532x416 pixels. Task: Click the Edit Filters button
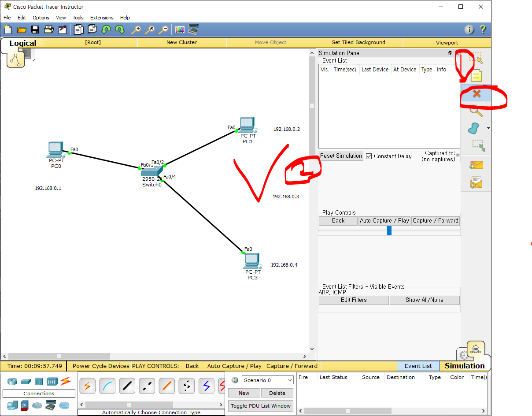354,300
